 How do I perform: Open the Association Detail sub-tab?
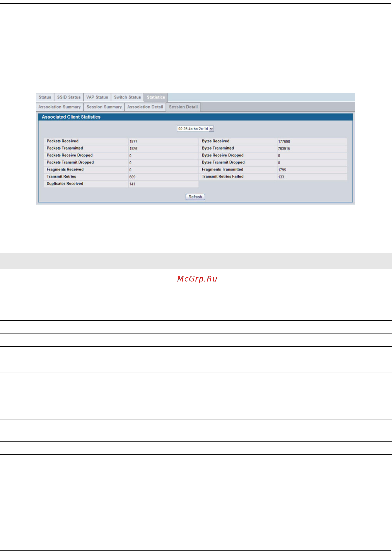145,107
